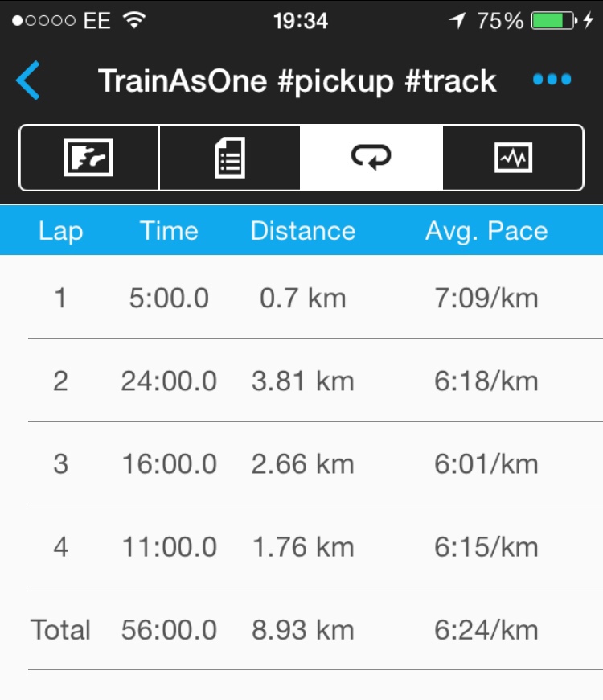Tap the Distance column header
This screenshot has width=603, height=700.
303,231
